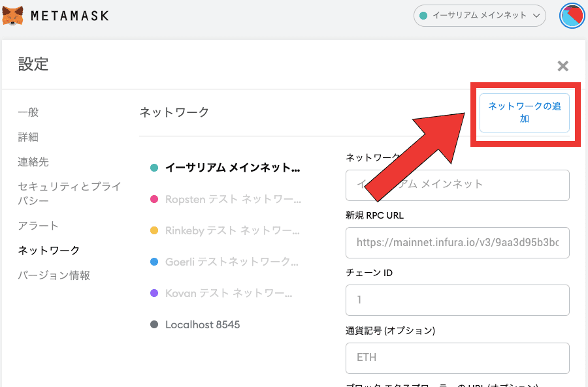Open the アラート settings tab
The image size is (588, 387).
click(39, 226)
